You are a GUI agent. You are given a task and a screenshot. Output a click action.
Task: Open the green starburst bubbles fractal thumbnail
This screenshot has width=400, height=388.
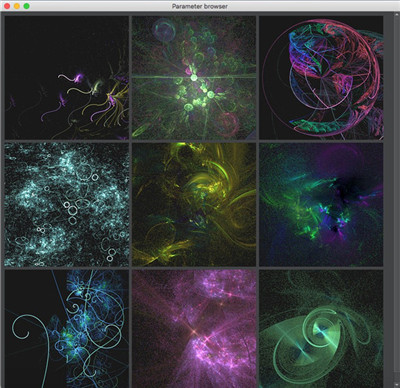click(194, 78)
